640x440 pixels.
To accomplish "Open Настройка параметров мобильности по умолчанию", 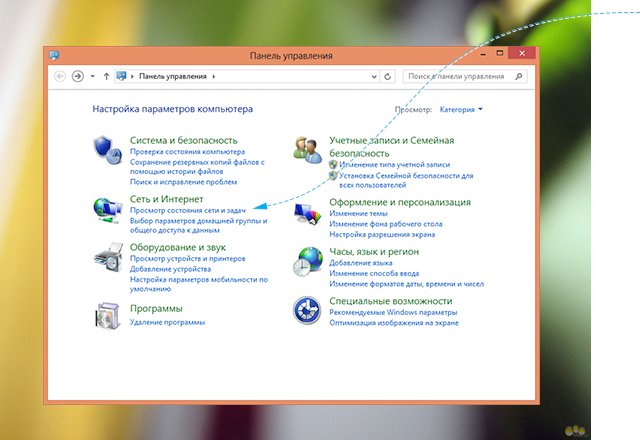I will tap(199, 284).
